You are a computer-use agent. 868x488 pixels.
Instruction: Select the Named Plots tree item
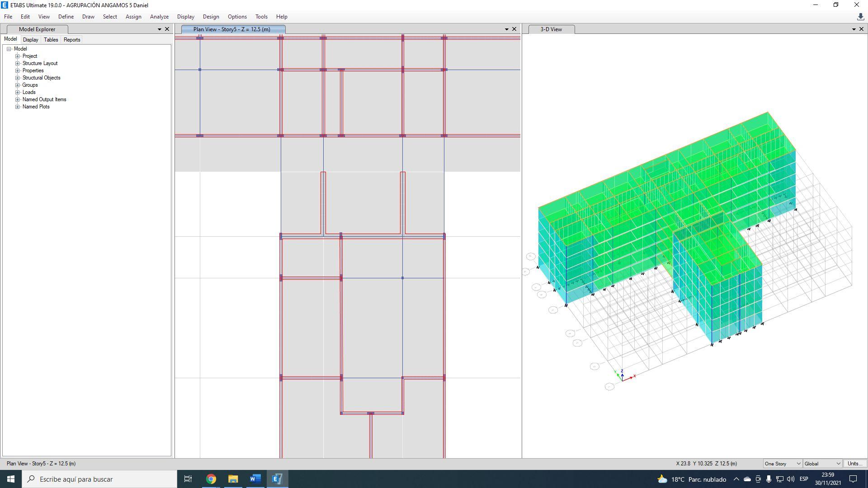pyautogui.click(x=36, y=107)
